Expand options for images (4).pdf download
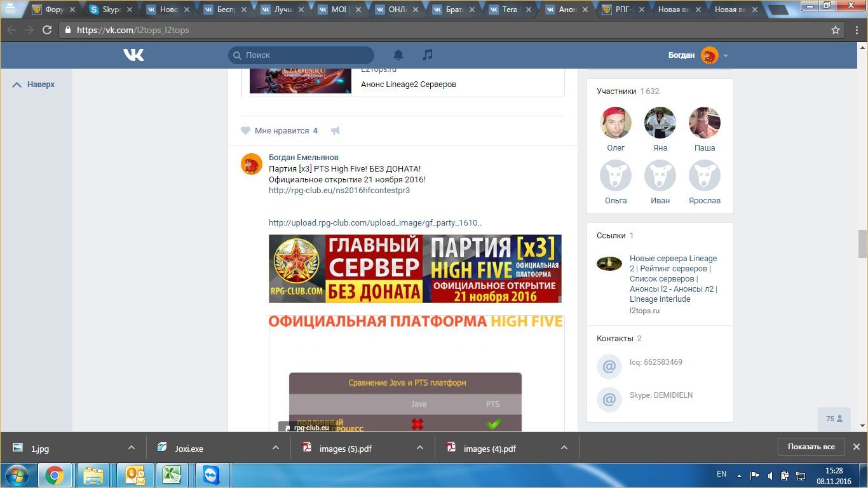Viewport: 868px width, 488px height. 564,448
